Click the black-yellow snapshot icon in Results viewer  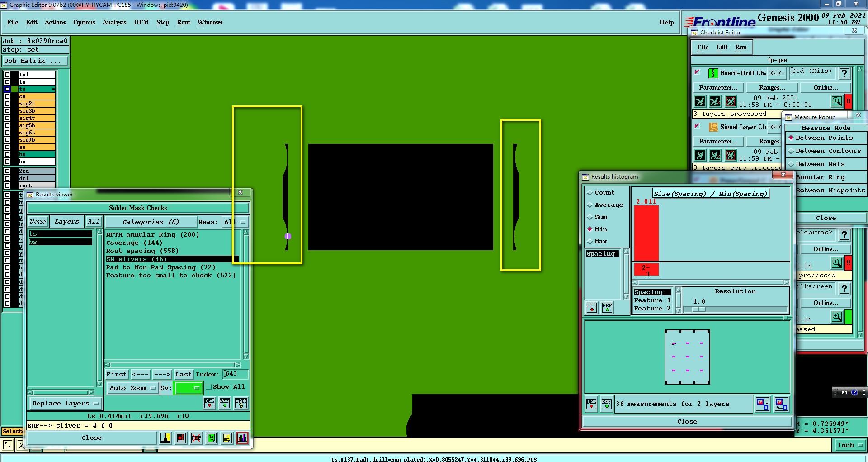[x=165, y=438]
